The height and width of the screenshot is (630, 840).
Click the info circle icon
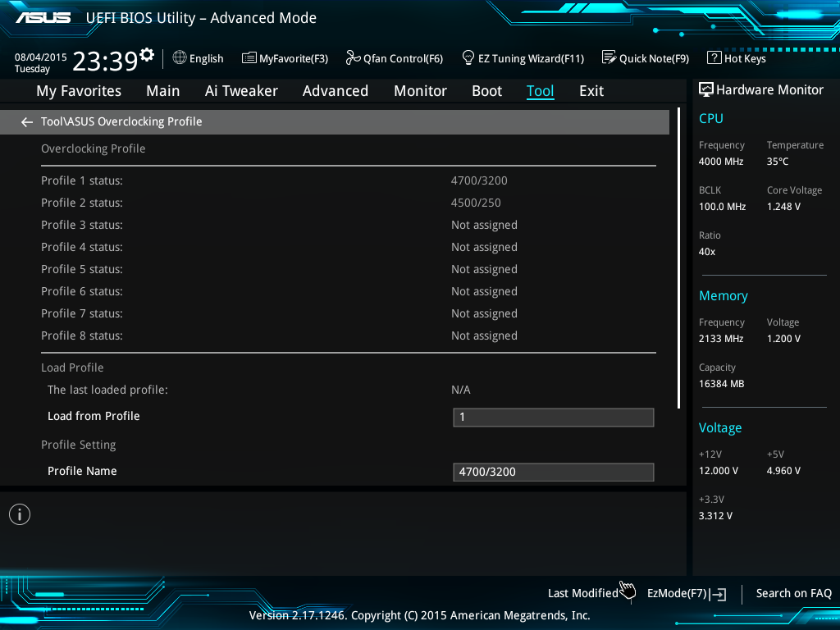click(20, 514)
